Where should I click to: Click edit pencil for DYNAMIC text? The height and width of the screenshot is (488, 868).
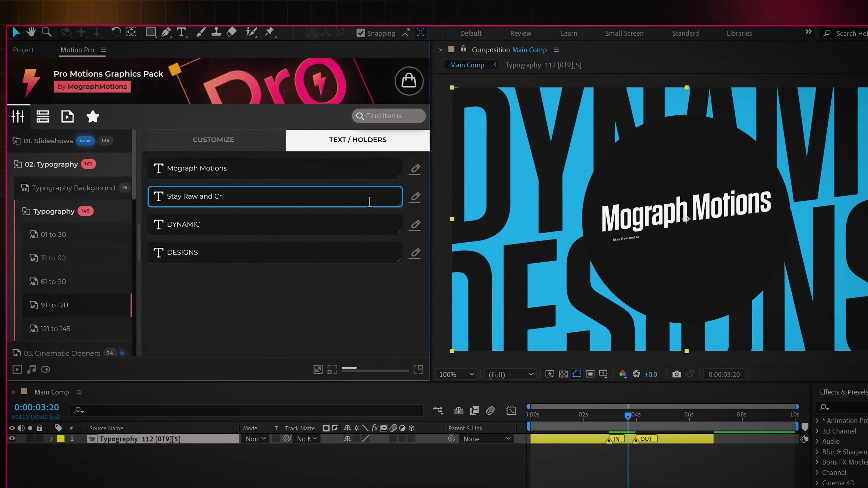(415, 225)
